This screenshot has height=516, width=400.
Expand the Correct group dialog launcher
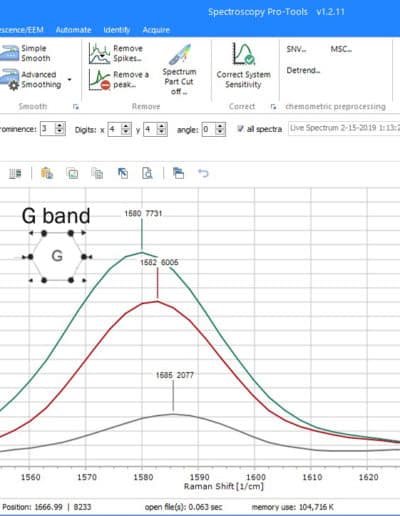pos(273,107)
